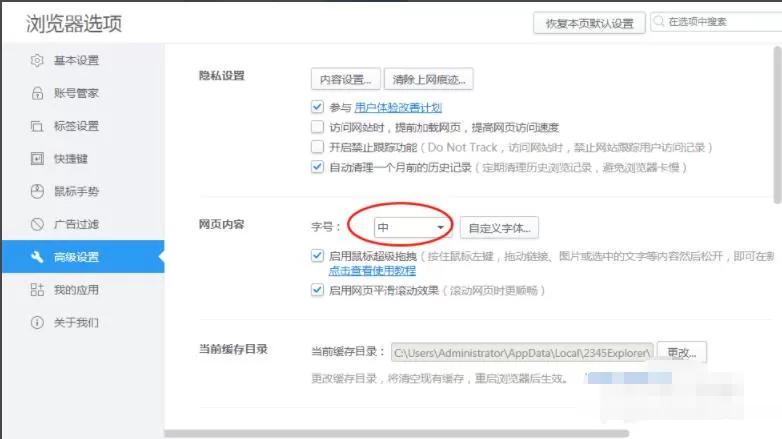Click the vertical scrollbar thumb

[x=777, y=125]
